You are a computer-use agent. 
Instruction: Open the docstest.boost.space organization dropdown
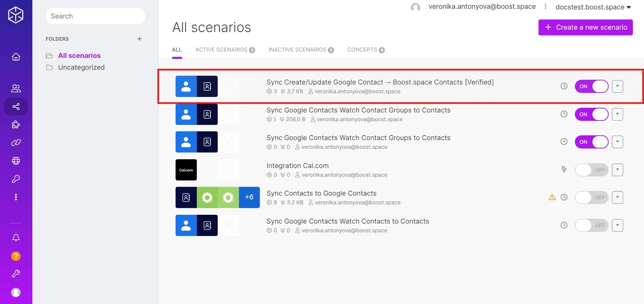(593, 7)
